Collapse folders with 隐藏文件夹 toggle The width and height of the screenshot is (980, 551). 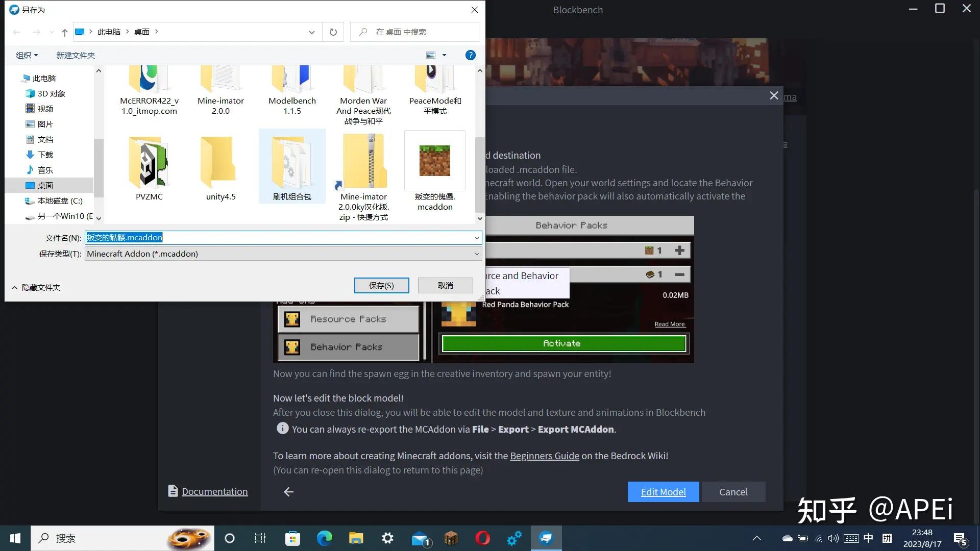tap(36, 287)
